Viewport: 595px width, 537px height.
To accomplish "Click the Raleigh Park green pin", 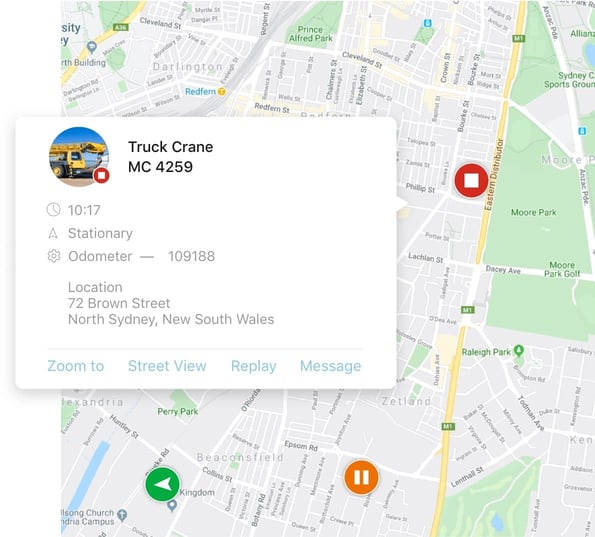I will point(519,350).
